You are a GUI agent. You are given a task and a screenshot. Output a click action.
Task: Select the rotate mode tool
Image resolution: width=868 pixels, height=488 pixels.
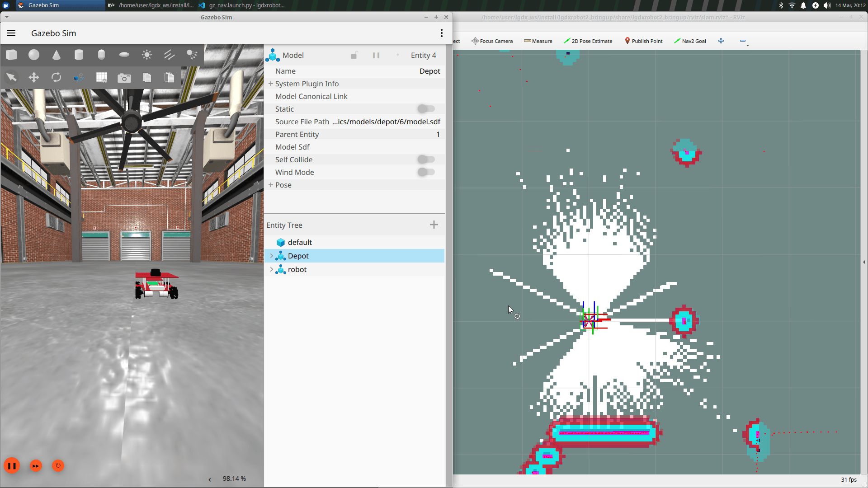(x=56, y=77)
